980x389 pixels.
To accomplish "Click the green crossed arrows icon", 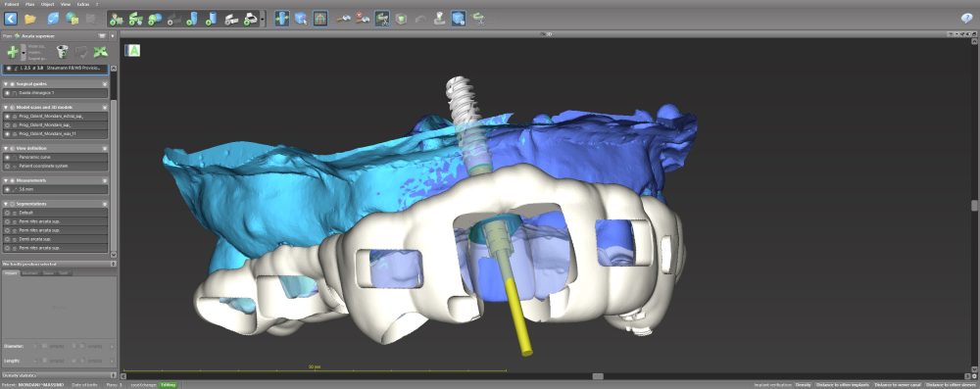I will 100,52.
